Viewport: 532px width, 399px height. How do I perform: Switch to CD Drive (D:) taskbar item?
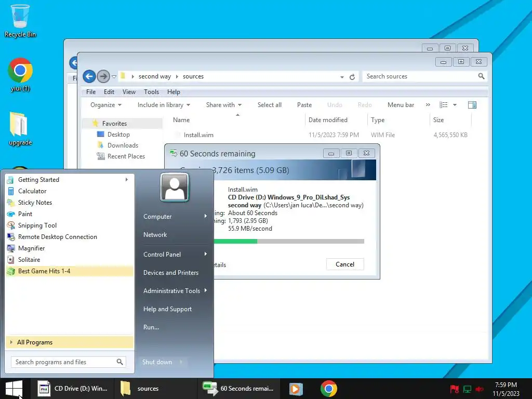(73, 389)
